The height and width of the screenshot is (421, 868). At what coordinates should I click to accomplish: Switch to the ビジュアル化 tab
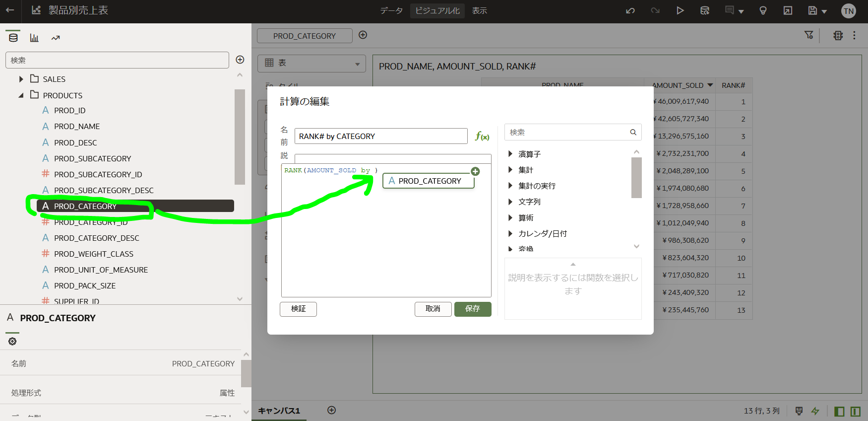(x=437, y=10)
